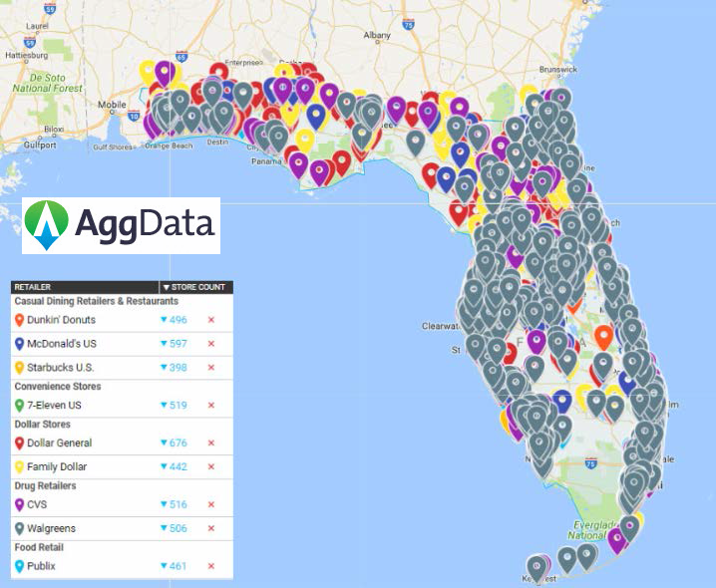
Task: Click the Casual Dining Retailers & Restaurants heading
Action: [97, 301]
